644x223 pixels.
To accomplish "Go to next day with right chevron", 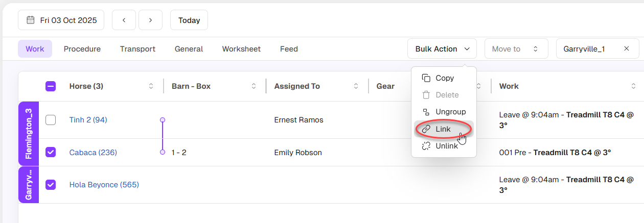I will (x=150, y=20).
